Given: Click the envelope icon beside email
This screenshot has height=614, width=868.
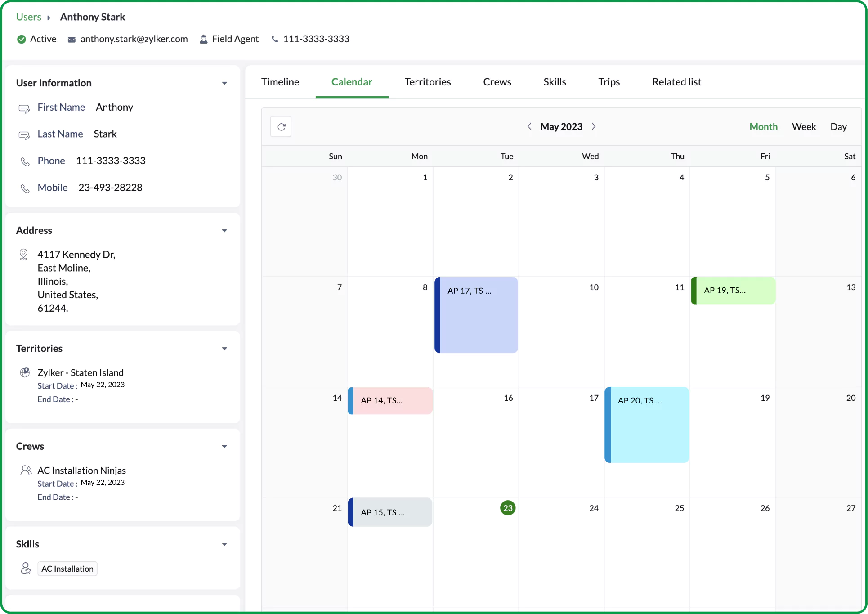Looking at the screenshot, I should (72, 40).
